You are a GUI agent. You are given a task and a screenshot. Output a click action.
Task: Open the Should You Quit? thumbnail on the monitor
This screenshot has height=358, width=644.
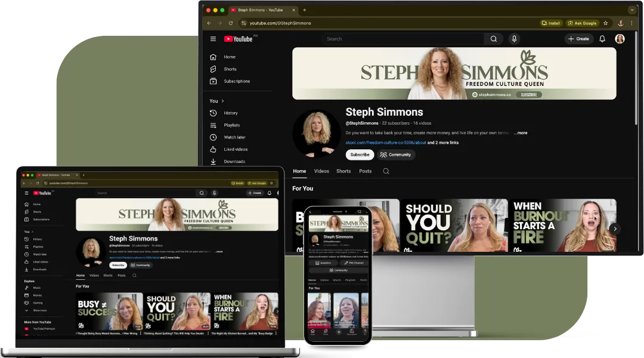[x=454, y=225]
